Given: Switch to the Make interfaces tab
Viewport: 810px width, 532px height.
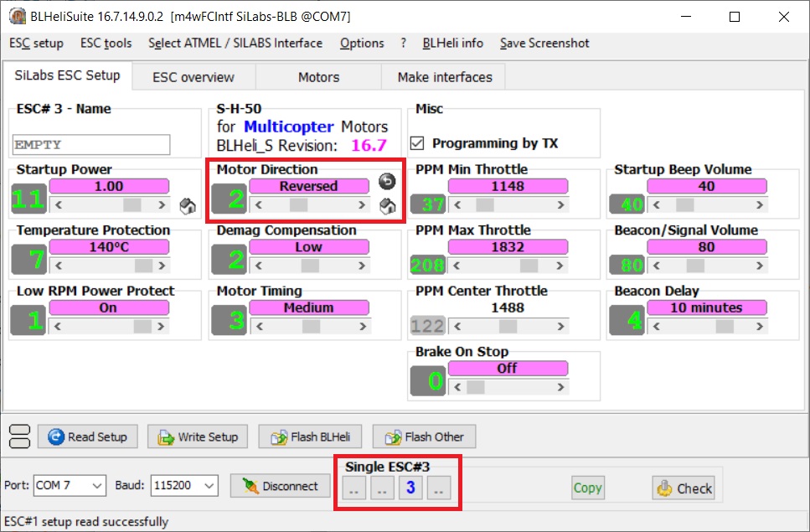Looking at the screenshot, I should 445,77.
